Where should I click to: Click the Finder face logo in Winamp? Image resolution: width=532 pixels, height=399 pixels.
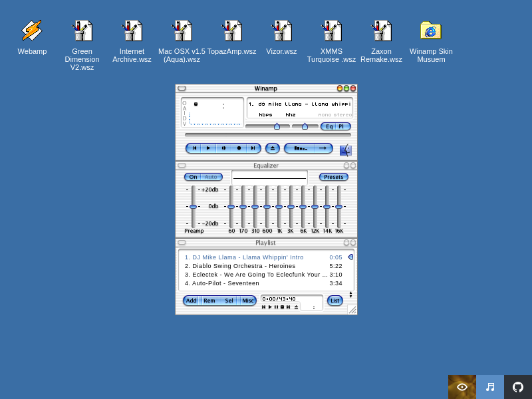pos(345,150)
